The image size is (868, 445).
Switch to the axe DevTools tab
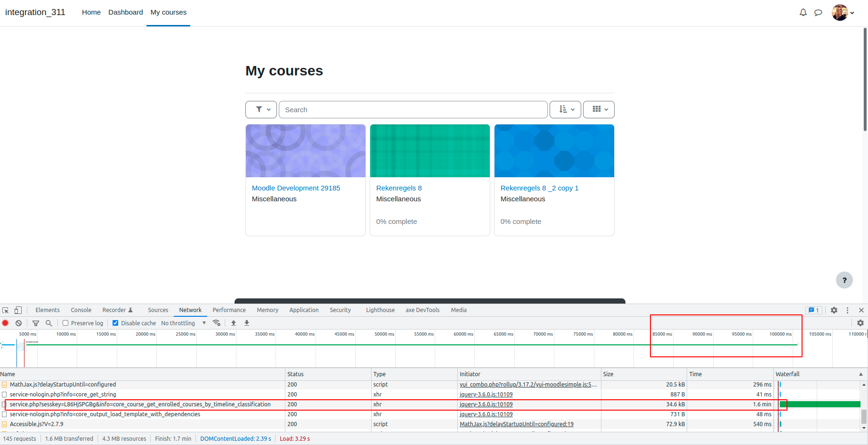(x=422, y=310)
